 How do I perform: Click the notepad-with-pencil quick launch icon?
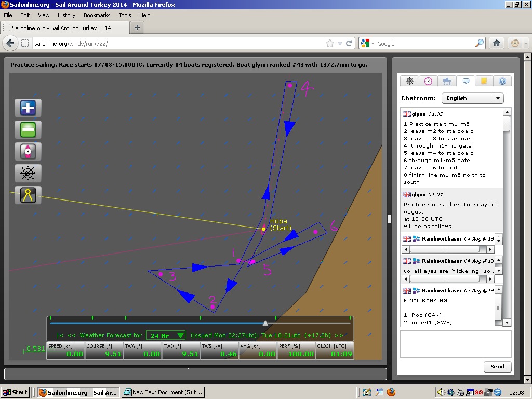click(x=367, y=392)
